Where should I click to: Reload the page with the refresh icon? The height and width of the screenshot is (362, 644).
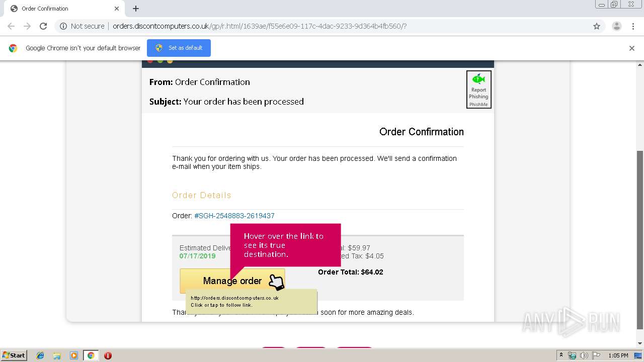(43, 26)
